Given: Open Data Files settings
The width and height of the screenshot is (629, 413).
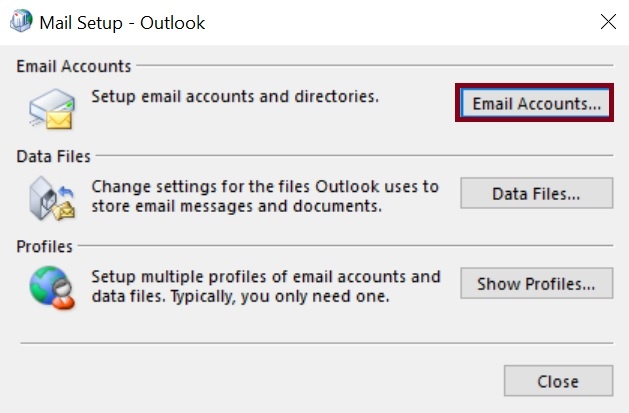Looking at the screenshot, I should 536,193.
